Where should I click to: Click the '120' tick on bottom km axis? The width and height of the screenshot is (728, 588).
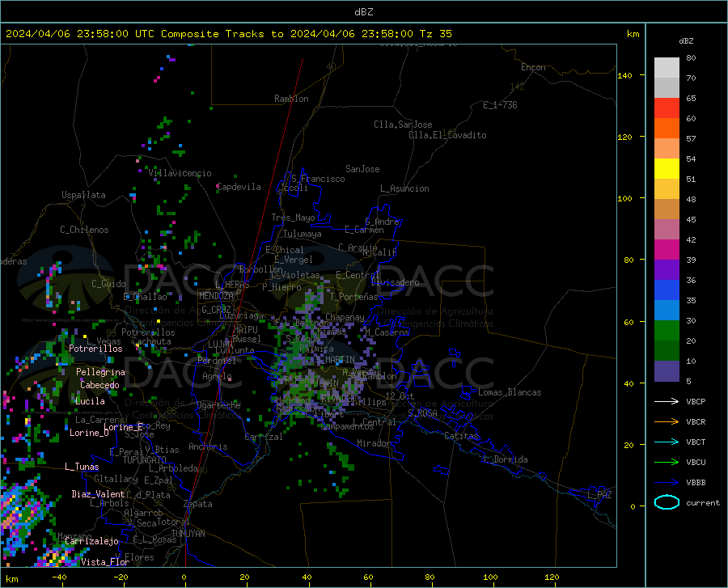tap(552, 577)
